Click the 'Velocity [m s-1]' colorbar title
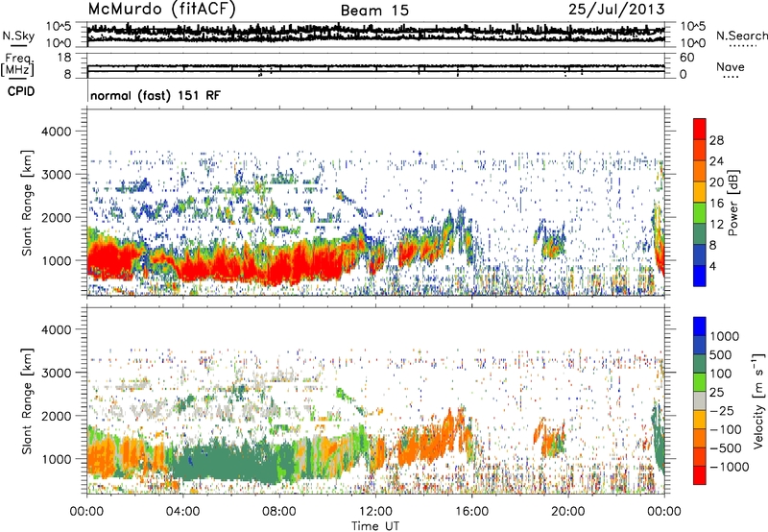 [758, 400]
